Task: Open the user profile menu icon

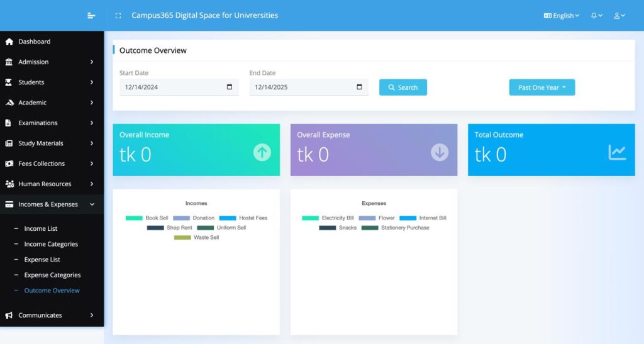Action: point(619,16)
